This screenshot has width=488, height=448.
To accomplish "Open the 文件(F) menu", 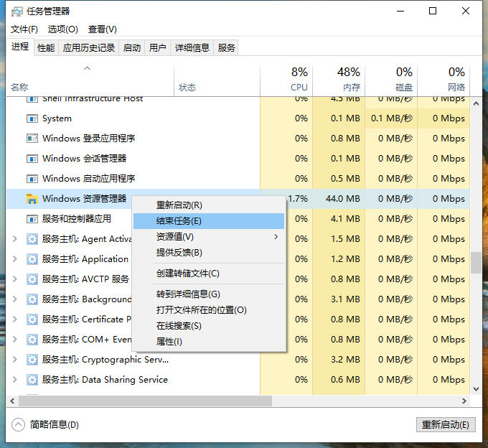I will 24,29.
